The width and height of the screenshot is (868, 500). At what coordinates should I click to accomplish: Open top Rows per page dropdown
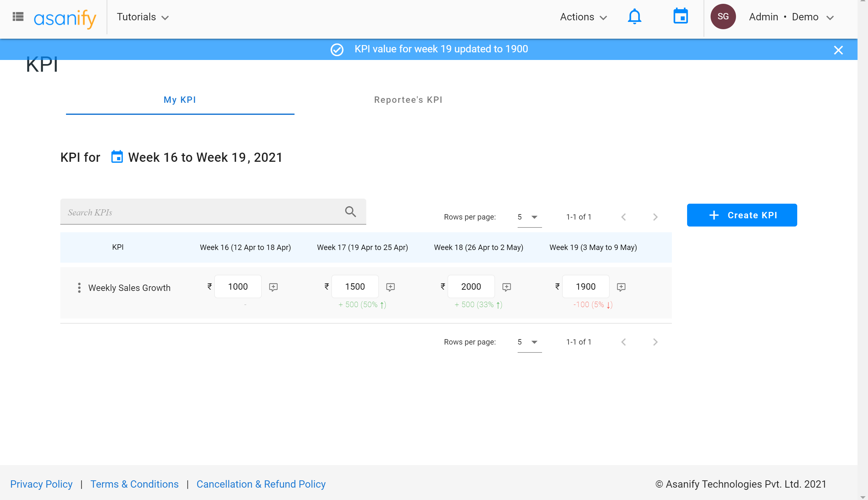tap(529, 217)
